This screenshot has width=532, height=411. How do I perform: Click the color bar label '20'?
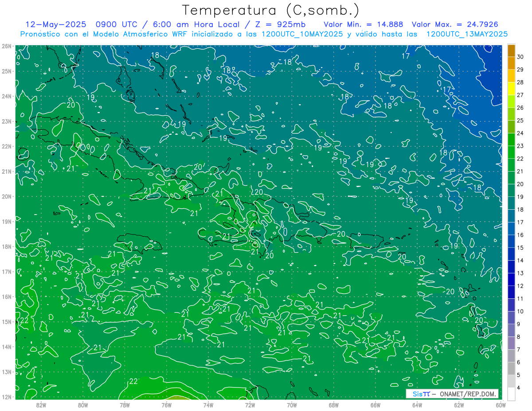520,184
